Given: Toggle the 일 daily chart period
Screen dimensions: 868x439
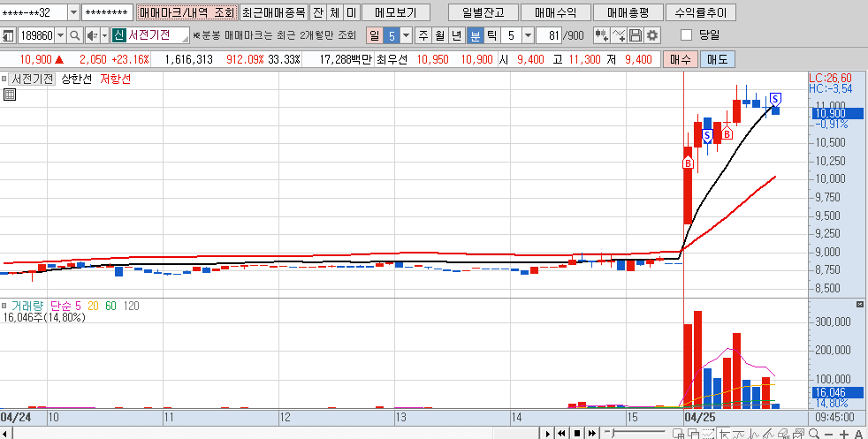Looking at the screenshot, I should 374,35.
